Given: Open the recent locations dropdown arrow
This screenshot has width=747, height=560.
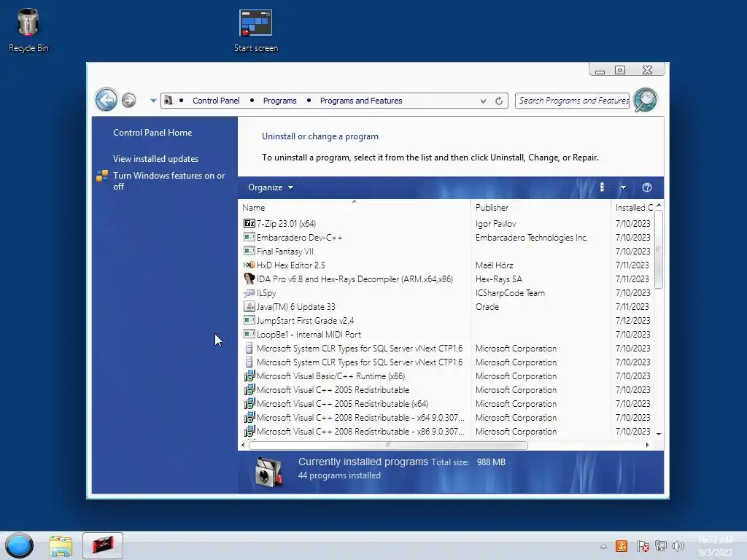Looking at the screenshot, I should pos(153,101).
